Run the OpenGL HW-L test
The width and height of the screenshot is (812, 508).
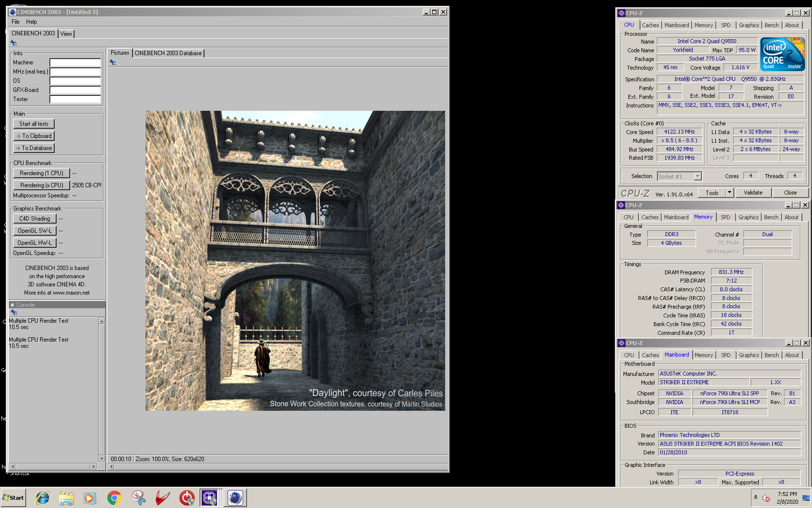(x=35, y=243)
